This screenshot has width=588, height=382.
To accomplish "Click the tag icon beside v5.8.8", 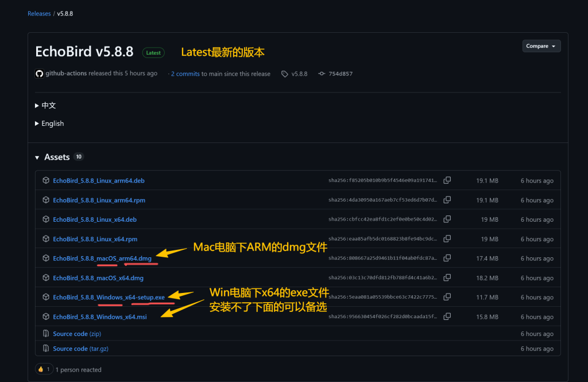I will click(x=285, y=74).
